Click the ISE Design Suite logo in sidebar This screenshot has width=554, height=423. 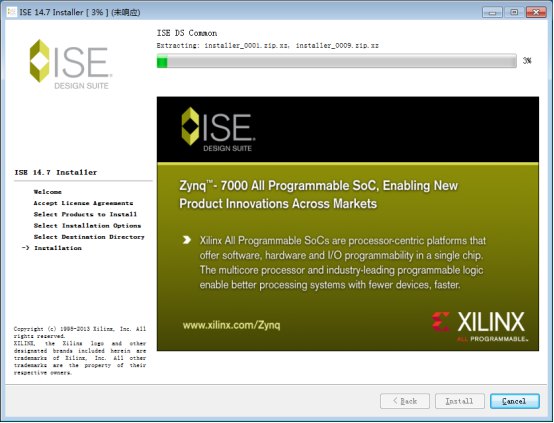tap(71, 64)
